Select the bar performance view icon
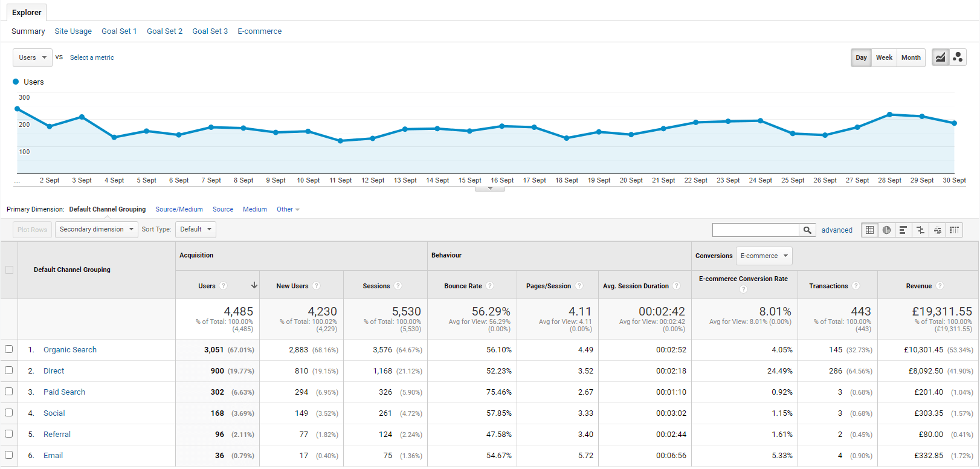 tap(903, 230)
